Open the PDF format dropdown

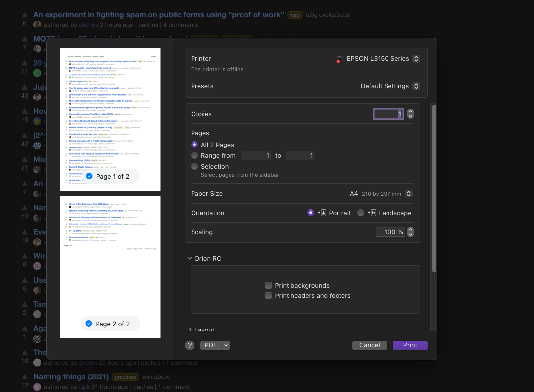[x=215, y=345]
